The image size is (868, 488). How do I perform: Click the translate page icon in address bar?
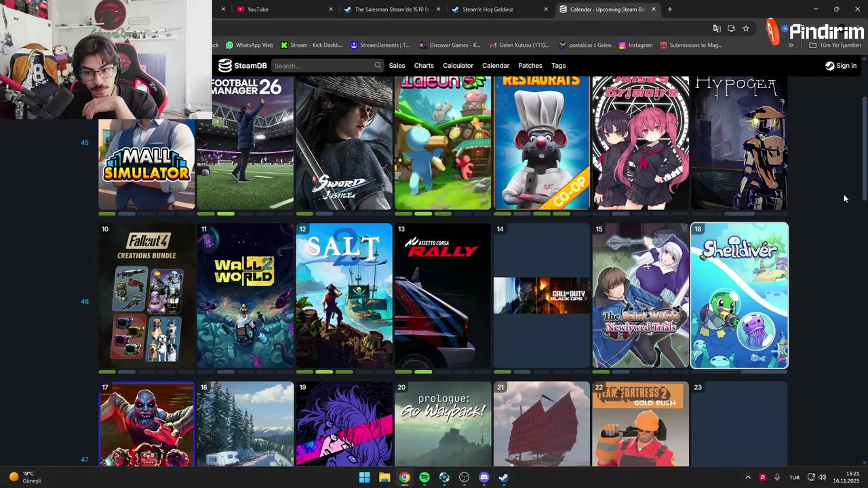(x=717, y=28)
